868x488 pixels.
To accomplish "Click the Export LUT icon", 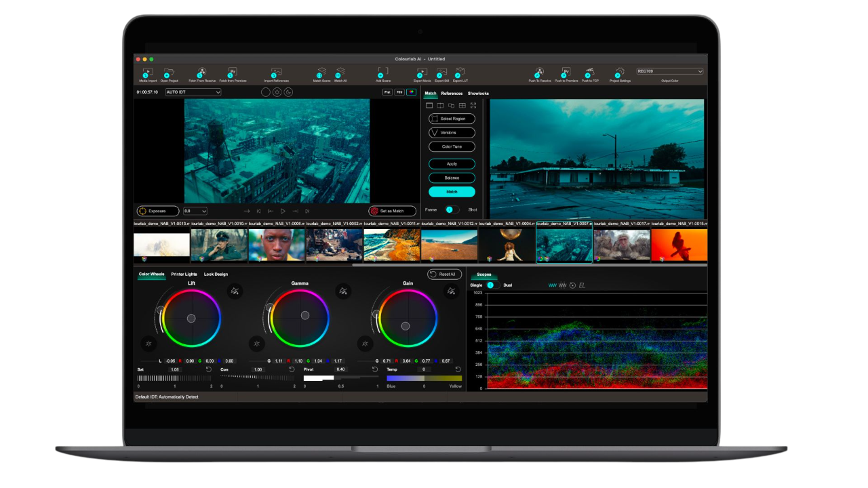I will [460, 73].
